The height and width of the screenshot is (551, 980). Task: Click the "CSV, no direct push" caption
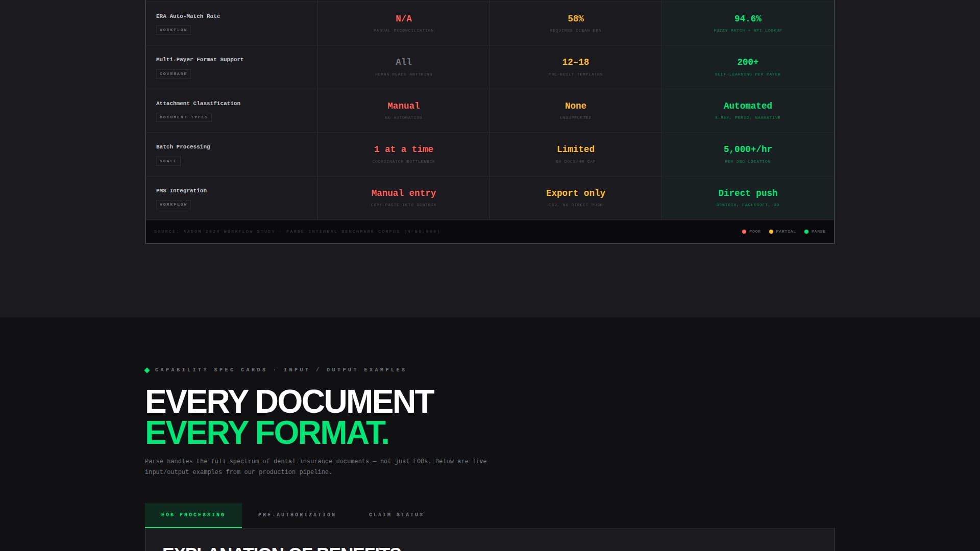pyautogui.click(x=576, y=205)
